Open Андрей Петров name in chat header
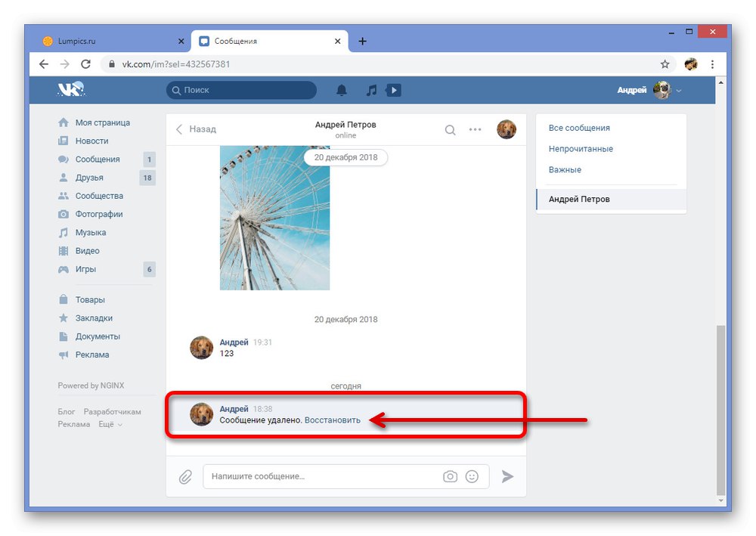This screenshot has width=756, height=536. tap(345, 124)
